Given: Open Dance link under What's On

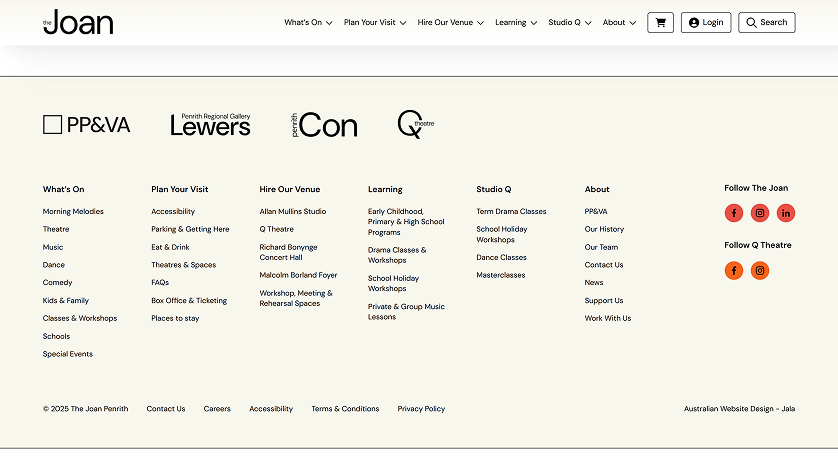Looking at the screenshot, I should pyautogui.click(x=53, y=265).
